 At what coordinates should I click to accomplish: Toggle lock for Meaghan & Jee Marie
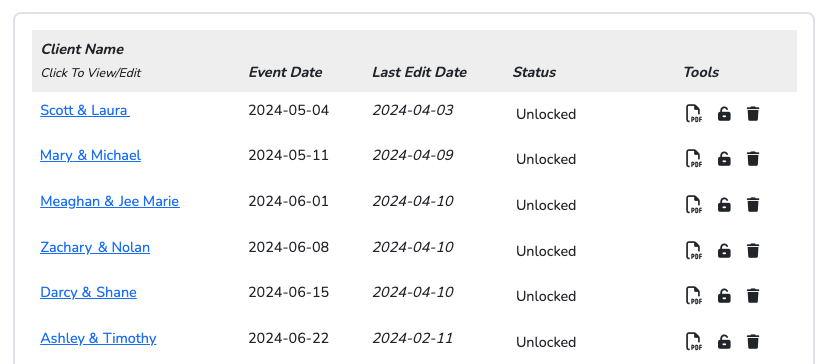(724, 205)
